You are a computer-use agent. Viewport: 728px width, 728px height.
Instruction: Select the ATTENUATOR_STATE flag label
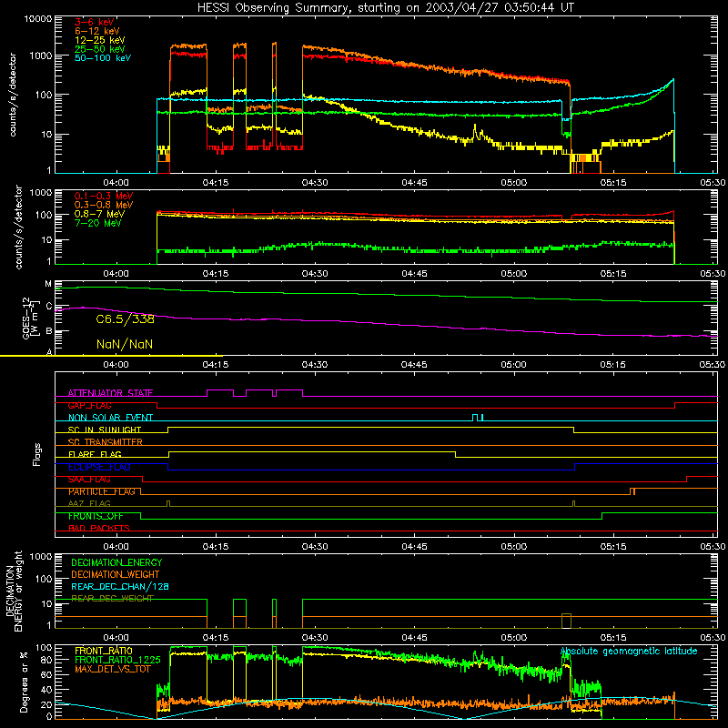coord(110,393)
